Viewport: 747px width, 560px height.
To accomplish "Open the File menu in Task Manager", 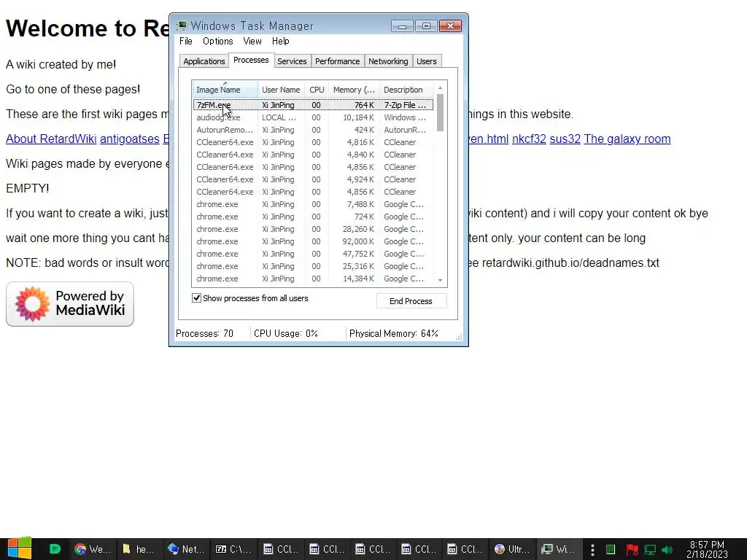I will [x=186, y=41].
